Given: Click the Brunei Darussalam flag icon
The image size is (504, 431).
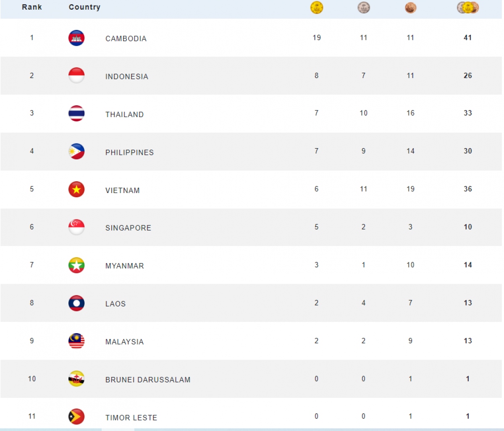Looking at the screenshot, I should [x=76, y=379].
